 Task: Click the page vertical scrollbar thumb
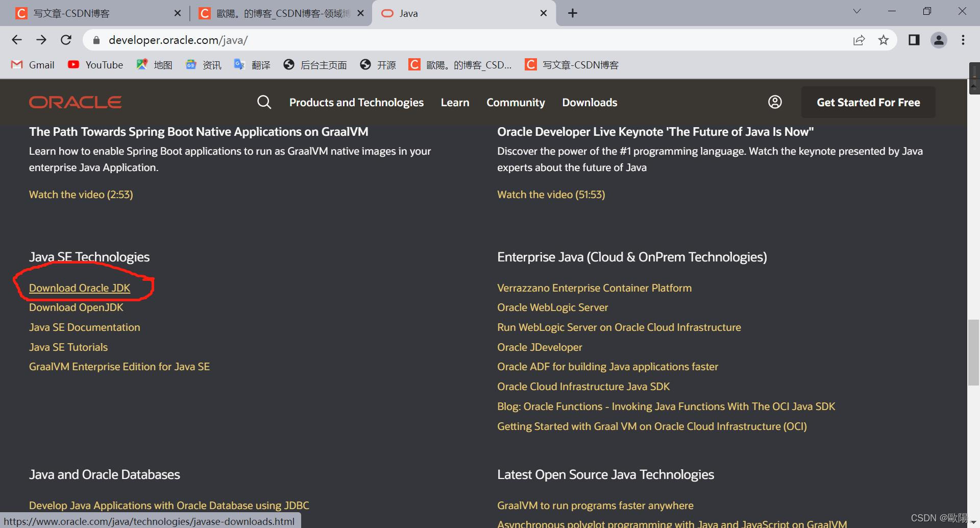[x=973, y=352]
